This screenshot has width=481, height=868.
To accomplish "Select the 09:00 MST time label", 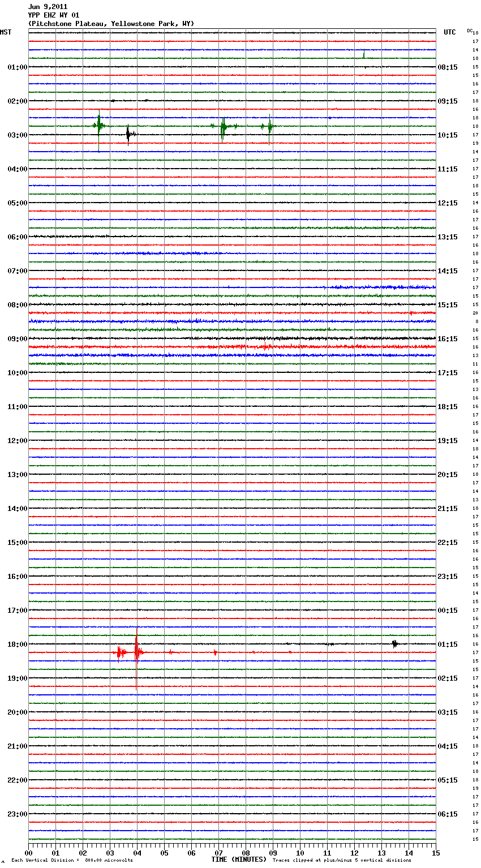I will pyautogui.click(x=18, y=339).
